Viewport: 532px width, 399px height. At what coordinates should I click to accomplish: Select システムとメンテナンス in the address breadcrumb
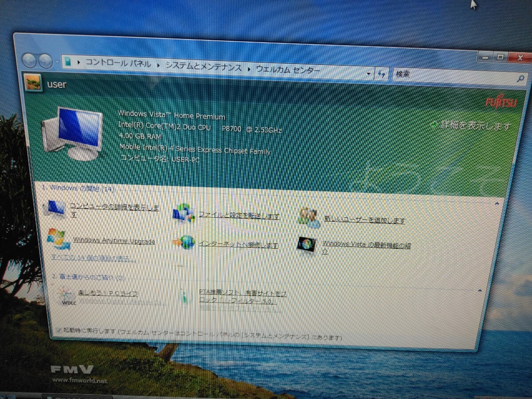[x=203, y=67]
